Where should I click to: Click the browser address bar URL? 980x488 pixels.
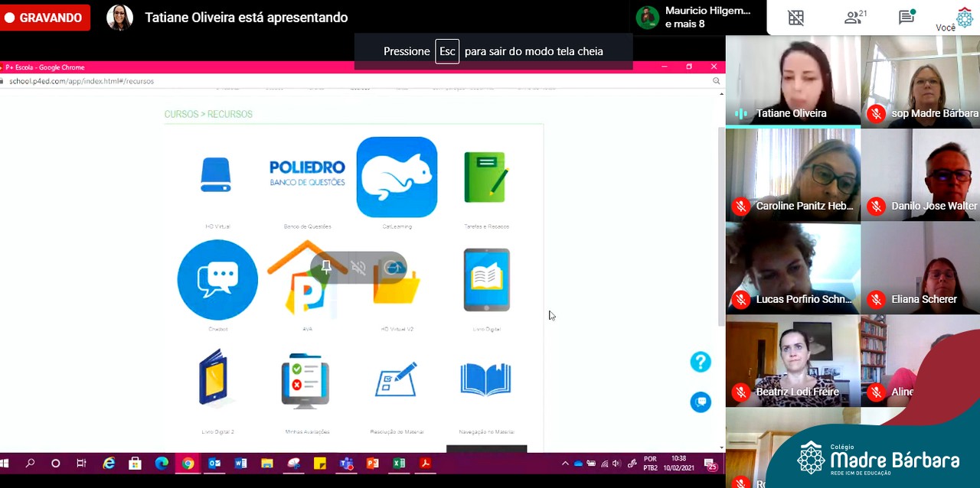[81, 81]
